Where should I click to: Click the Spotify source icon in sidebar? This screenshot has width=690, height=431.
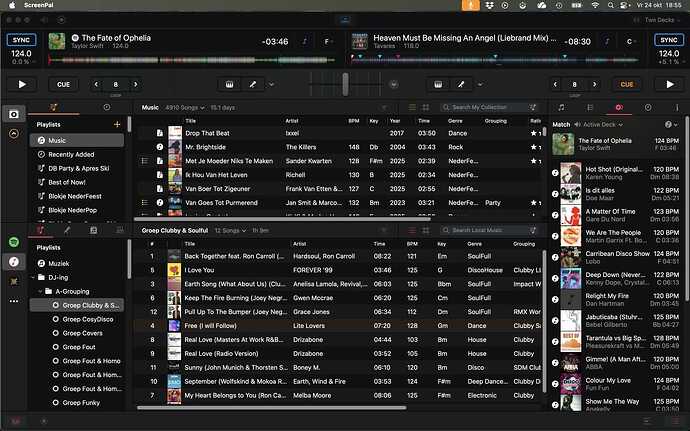tap(14, 243)
